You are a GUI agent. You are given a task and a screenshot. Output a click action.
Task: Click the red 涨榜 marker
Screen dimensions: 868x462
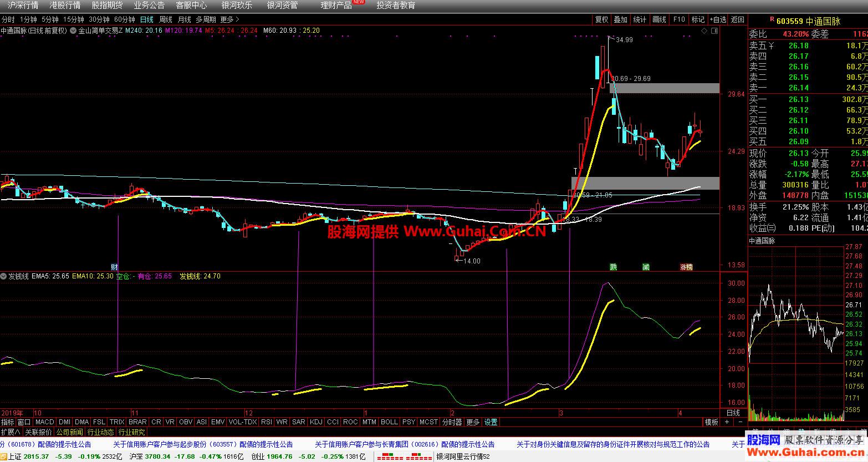click(686, 267)
